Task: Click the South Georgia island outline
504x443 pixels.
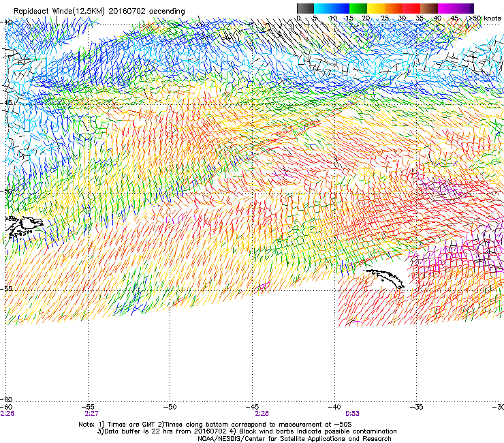Action: [385, 279]
